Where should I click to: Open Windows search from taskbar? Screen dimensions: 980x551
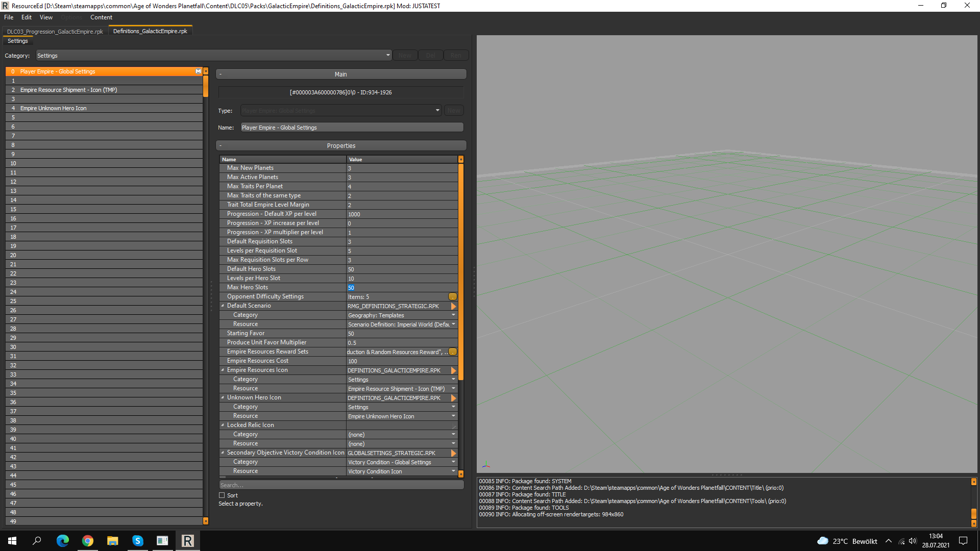[37, 541]
